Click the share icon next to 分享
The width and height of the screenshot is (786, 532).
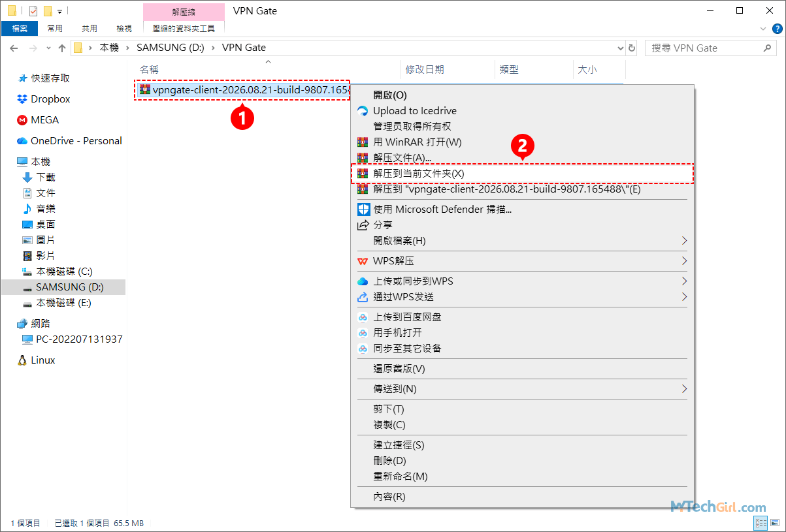(363, 225)
